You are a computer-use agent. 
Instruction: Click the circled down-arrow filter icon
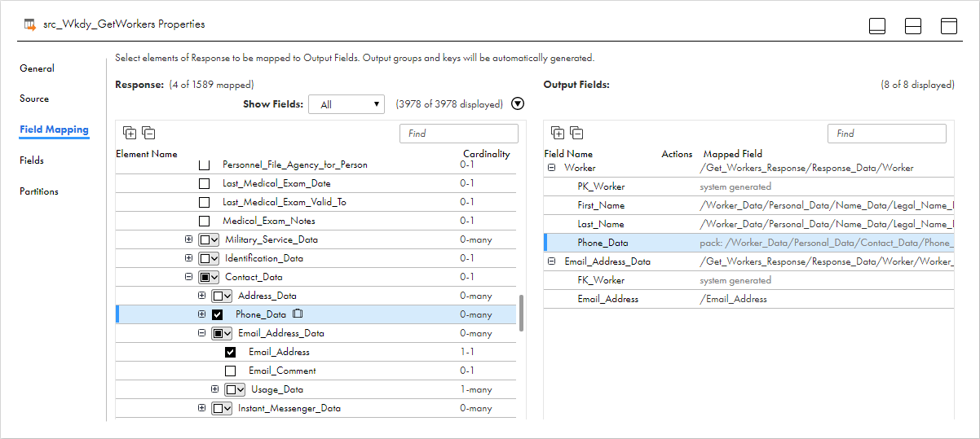pos(518,104)
